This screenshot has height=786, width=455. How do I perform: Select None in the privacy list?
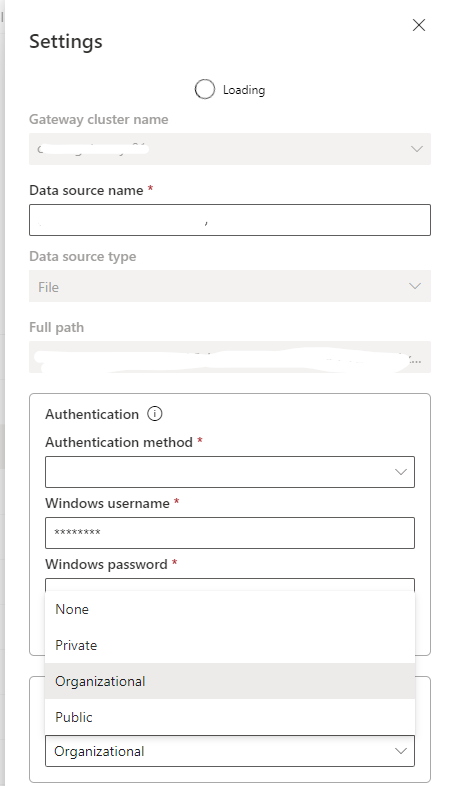pos(230,609)
